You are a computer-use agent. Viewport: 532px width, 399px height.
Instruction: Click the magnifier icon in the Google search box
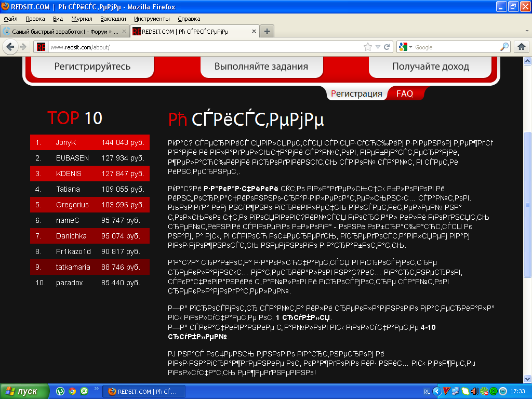(504, 47)
